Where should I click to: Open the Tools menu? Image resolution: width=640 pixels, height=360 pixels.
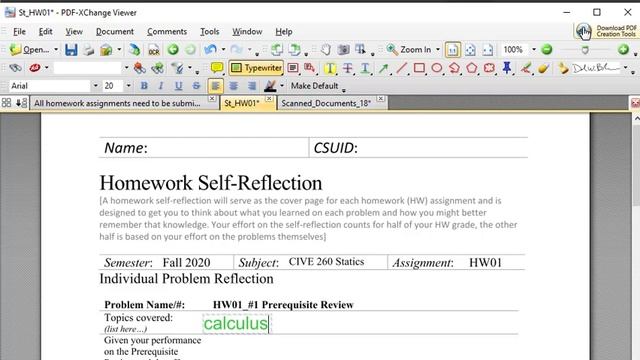coord(210,31)
